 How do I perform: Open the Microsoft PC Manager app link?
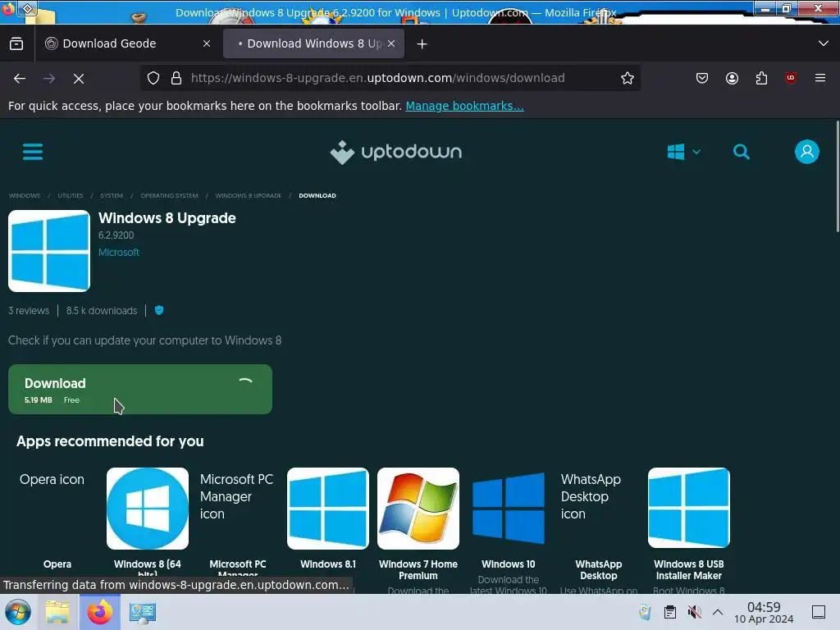238,569
